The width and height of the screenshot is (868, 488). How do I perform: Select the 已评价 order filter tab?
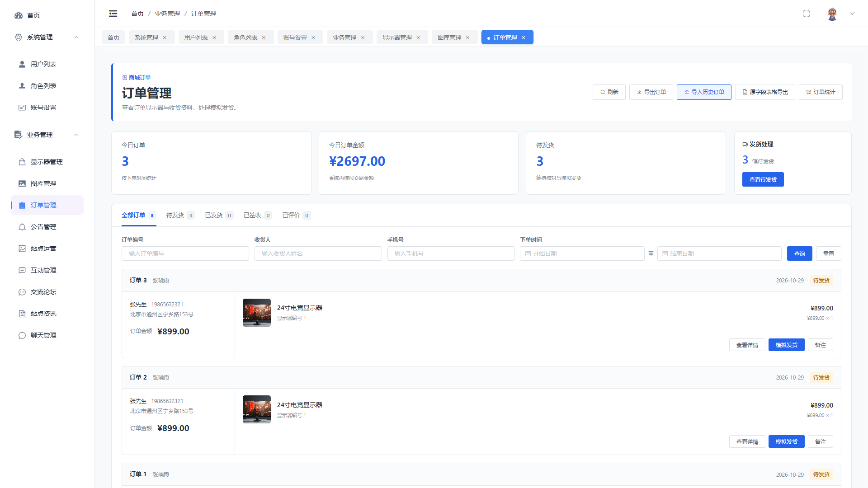[x=296, y=216]
